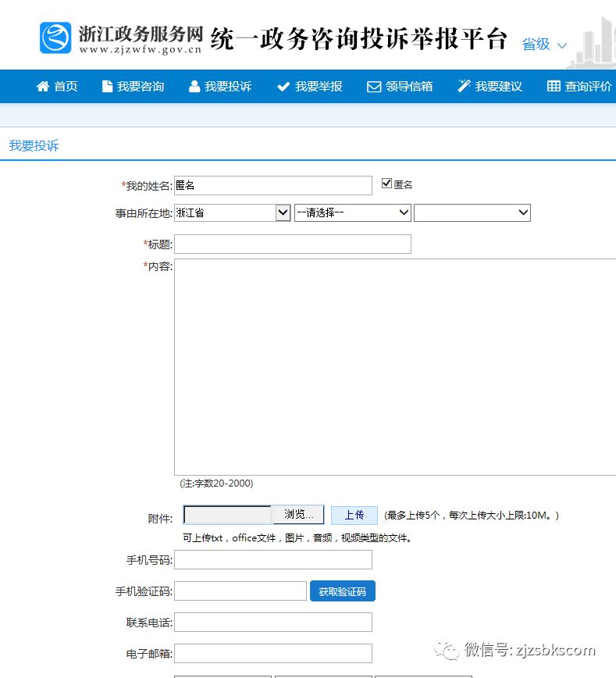
Task: Open the 浙江省 province dropdown
Action: (232, 212)
